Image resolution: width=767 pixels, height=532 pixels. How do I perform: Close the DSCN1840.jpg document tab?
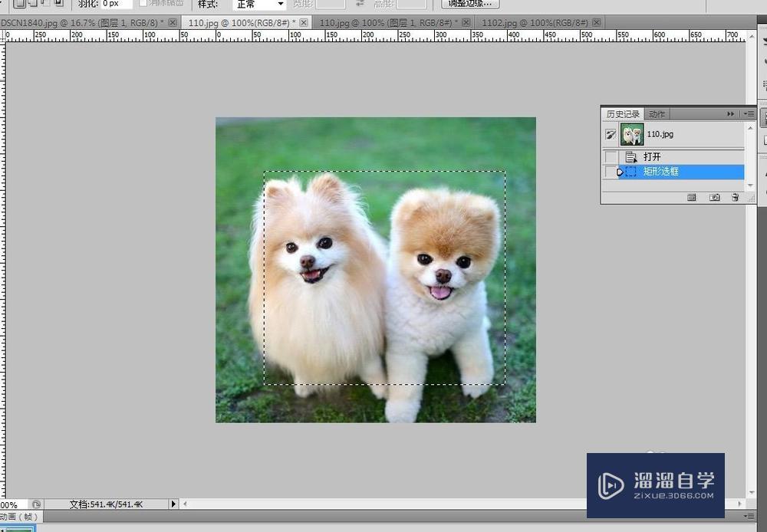point(172,23)
